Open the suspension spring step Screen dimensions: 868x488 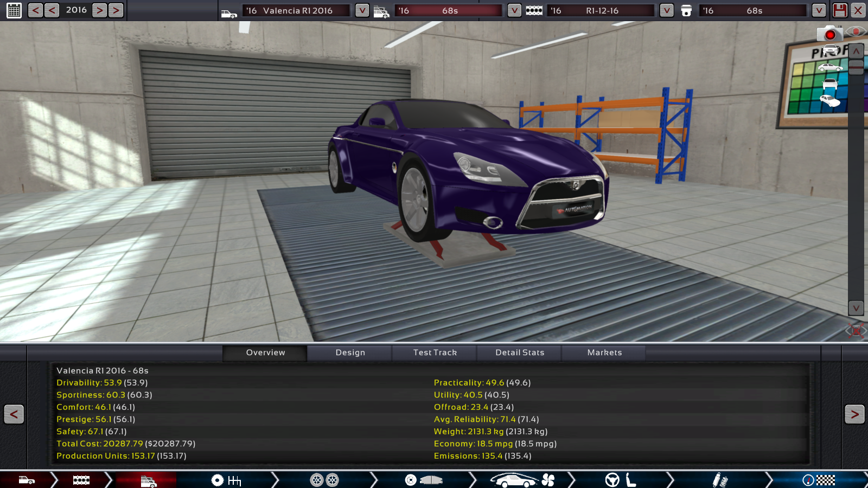click(x=720, y=480)
